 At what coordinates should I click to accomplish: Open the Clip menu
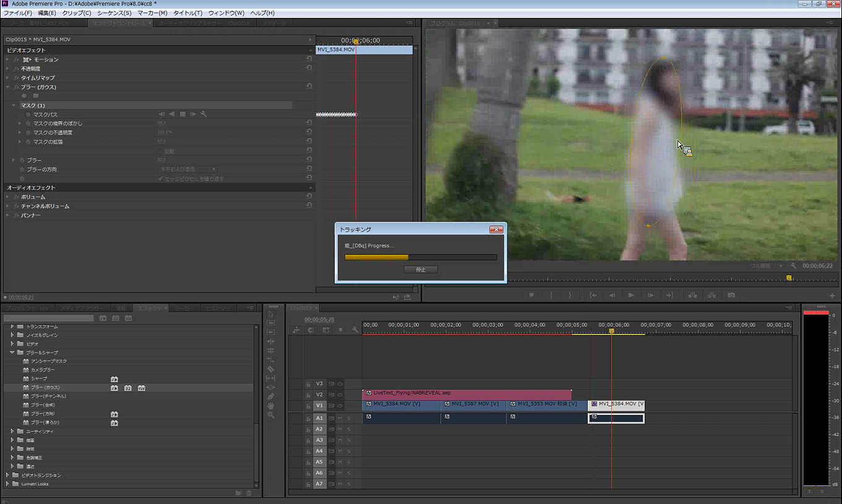coord(77,12)
